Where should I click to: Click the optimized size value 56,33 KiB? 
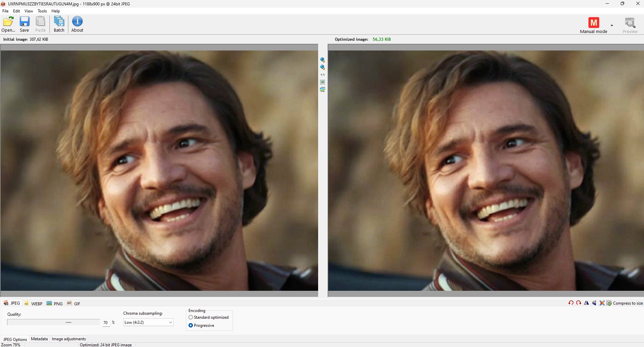[382, 39]
